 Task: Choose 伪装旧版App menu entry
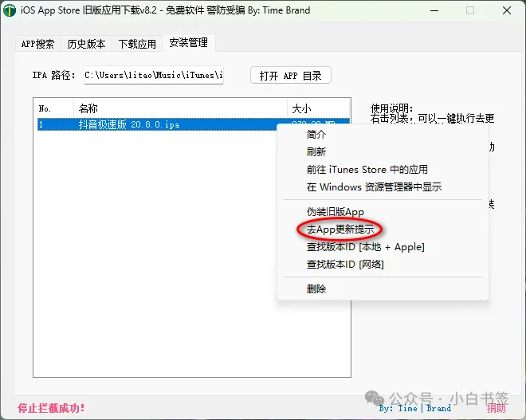383,212
